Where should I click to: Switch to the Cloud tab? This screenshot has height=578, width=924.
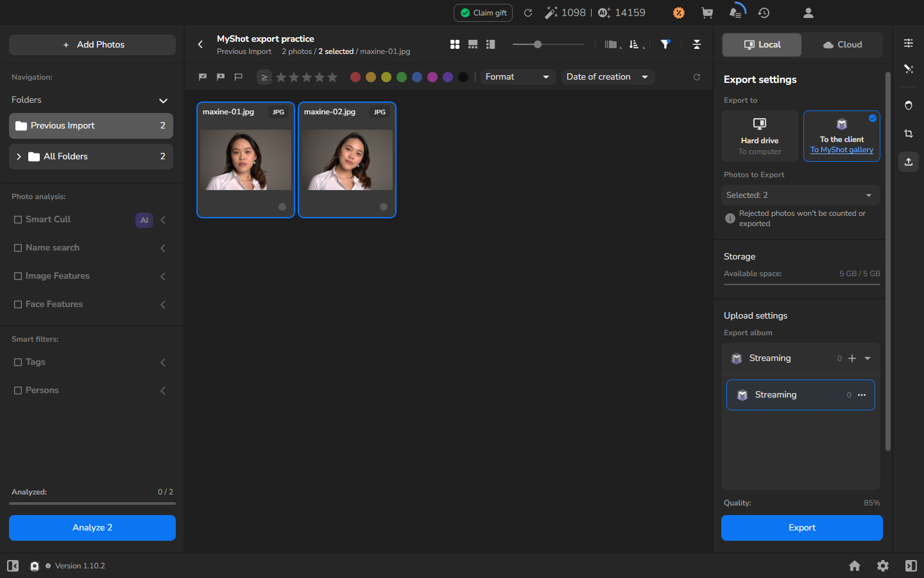pyautogui.click(x=843, y=45)
